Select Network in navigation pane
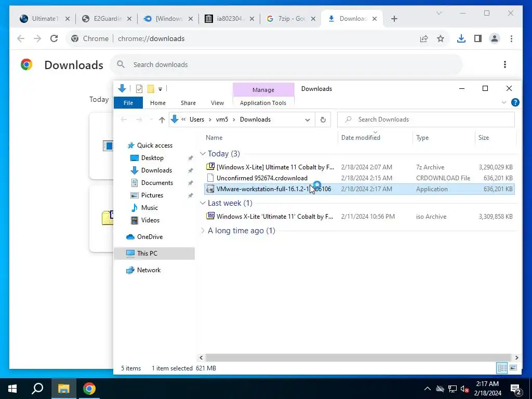 pos(149,270)
